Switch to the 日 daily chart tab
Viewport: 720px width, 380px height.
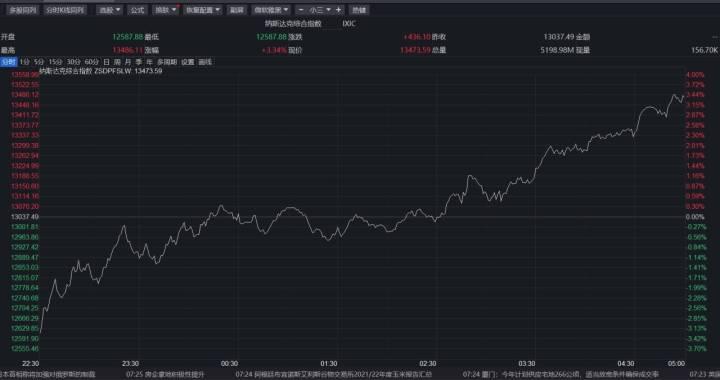click(x=107, y=62)
